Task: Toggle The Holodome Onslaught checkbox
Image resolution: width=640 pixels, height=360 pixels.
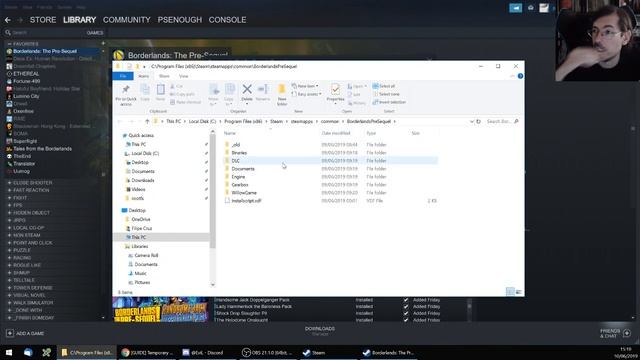Action: pos(406,320)
